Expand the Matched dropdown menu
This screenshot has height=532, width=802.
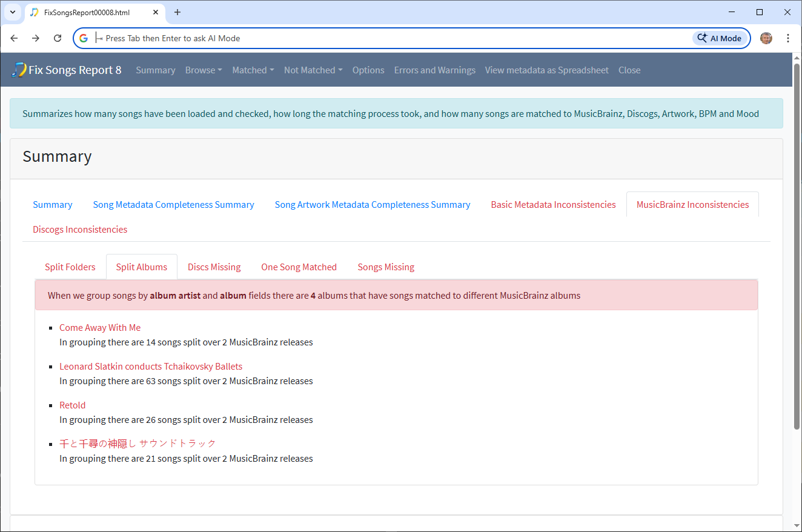tap(253, 70)
